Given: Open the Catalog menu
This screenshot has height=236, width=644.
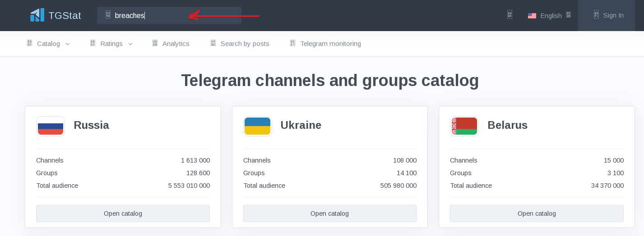Looking at the screenshot, I should (x=48, y=44).
